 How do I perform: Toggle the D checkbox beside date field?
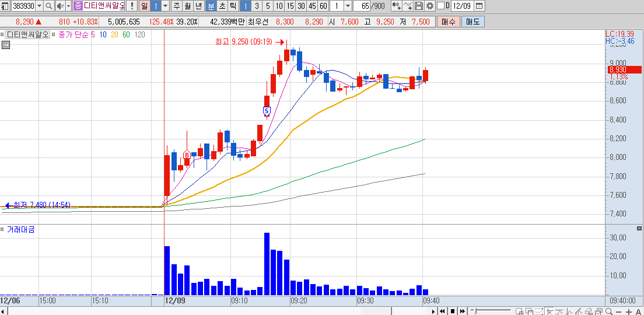440,6
